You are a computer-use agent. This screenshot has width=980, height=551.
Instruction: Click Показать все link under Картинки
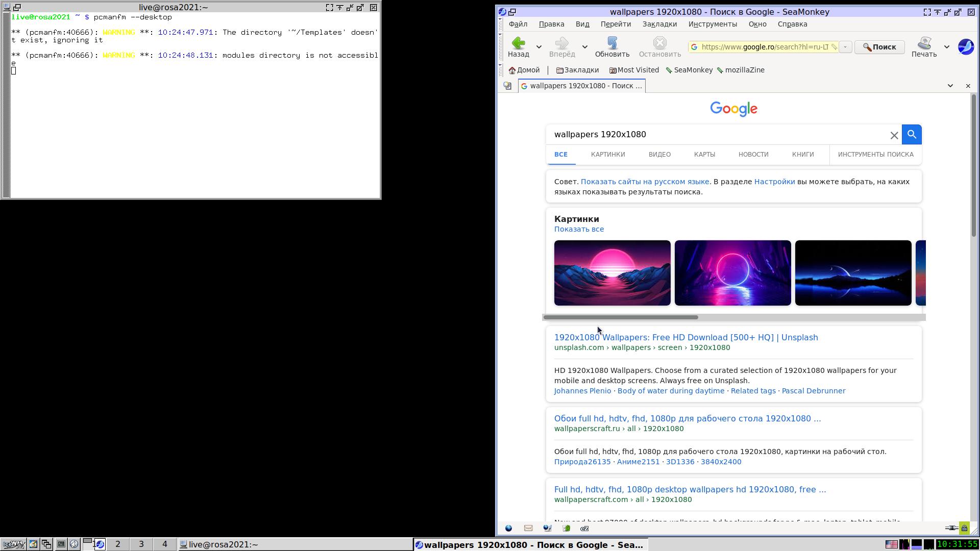click(x=579, y=229)
